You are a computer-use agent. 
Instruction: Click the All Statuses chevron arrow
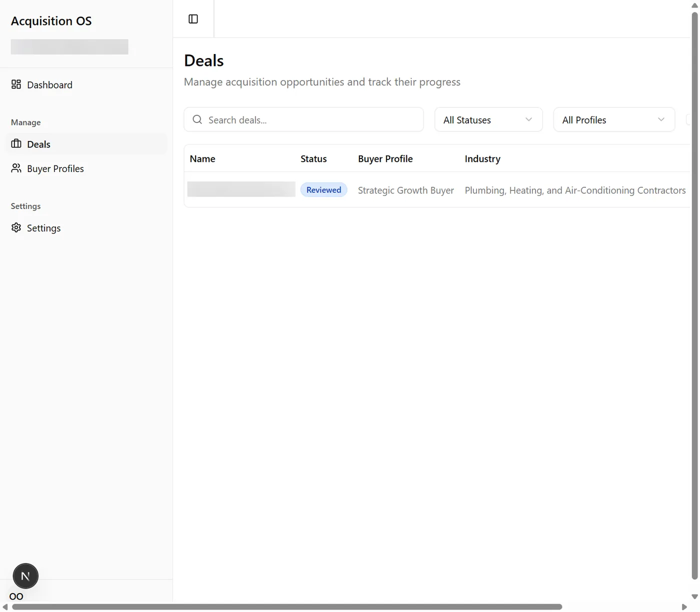coord(528,119)
